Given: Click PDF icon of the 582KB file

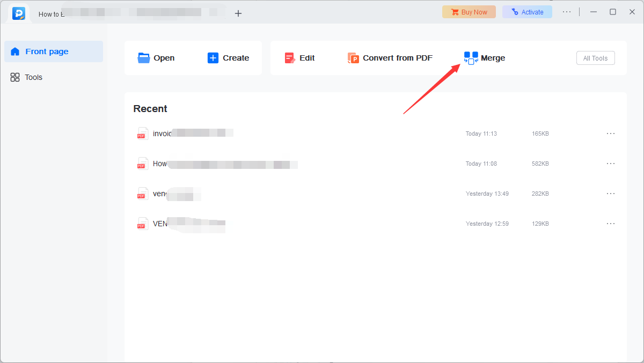Looking at the screenshot, I should point(142,164).
